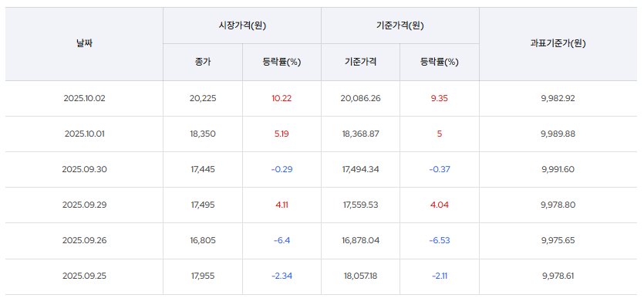Click the 기준가격(원) group header

click(x=400, y=25)
